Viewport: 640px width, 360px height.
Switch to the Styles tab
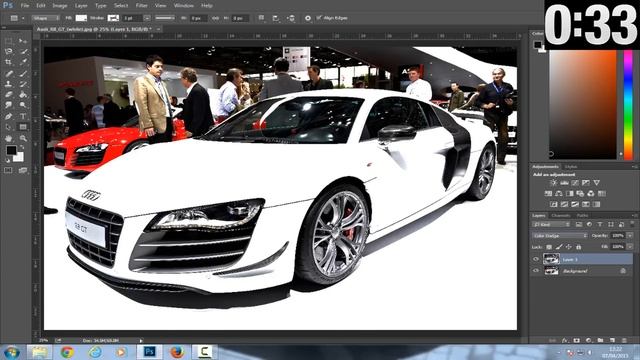click(x=571, y=167)
